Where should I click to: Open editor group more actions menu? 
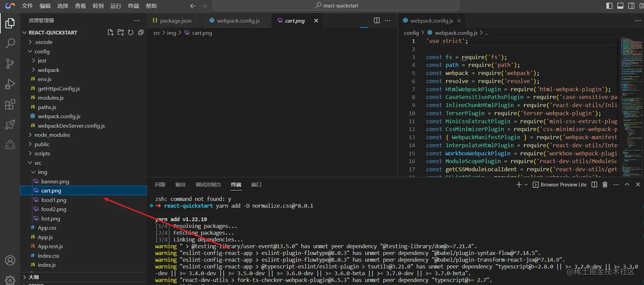[388, 20]
